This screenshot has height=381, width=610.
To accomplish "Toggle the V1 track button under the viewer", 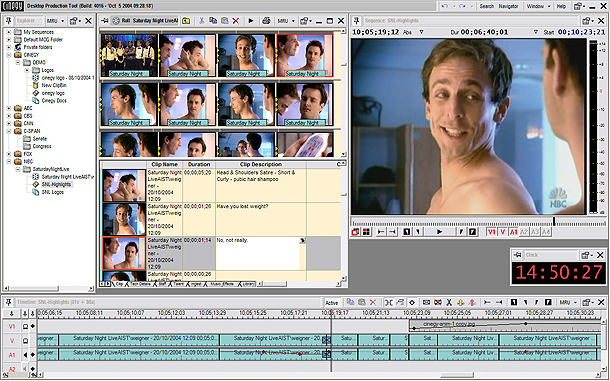I will [x=492, y=232].
